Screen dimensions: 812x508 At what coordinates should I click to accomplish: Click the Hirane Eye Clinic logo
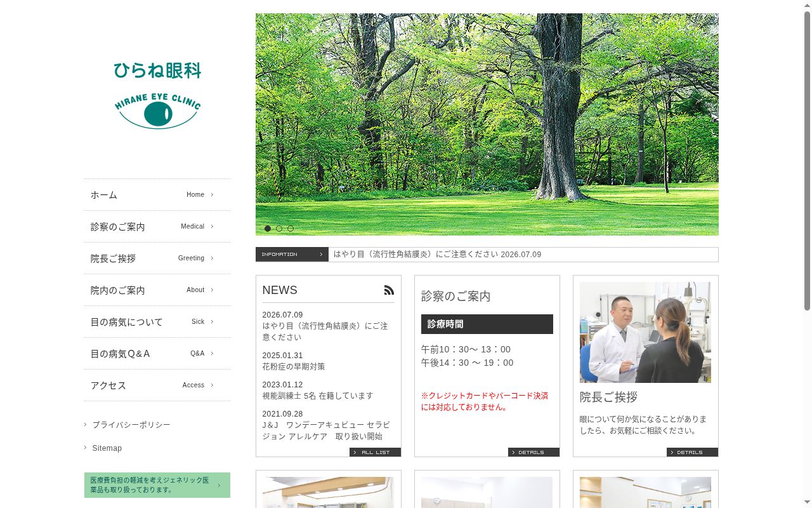coord(157,96)
